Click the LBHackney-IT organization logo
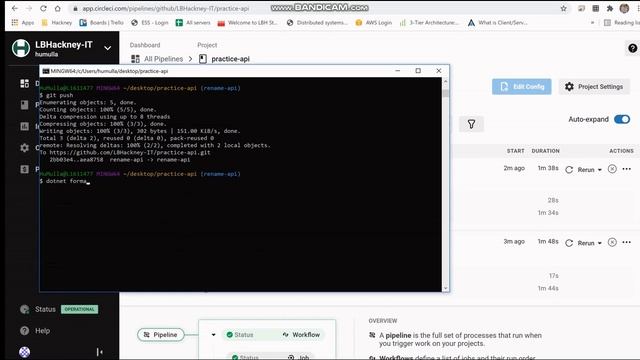640x360 pixels. [21, 48]
